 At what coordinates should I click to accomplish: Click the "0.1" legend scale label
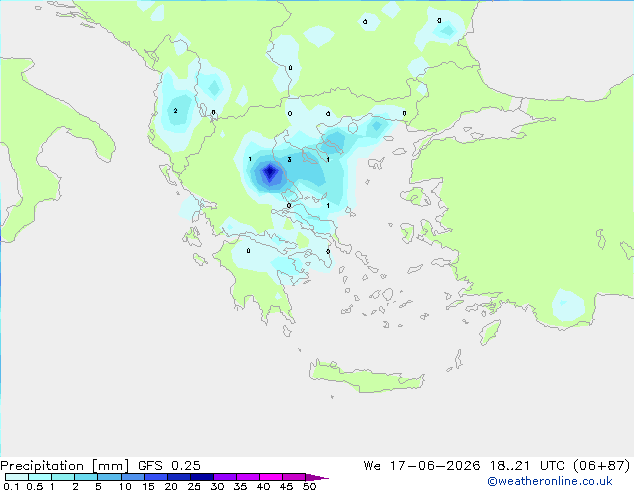[11, 486]
